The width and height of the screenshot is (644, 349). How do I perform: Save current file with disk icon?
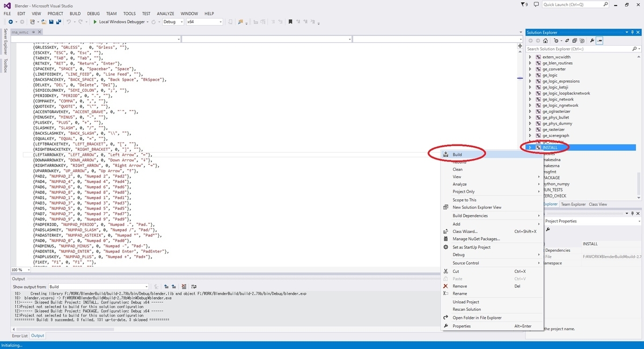point(51,22)
